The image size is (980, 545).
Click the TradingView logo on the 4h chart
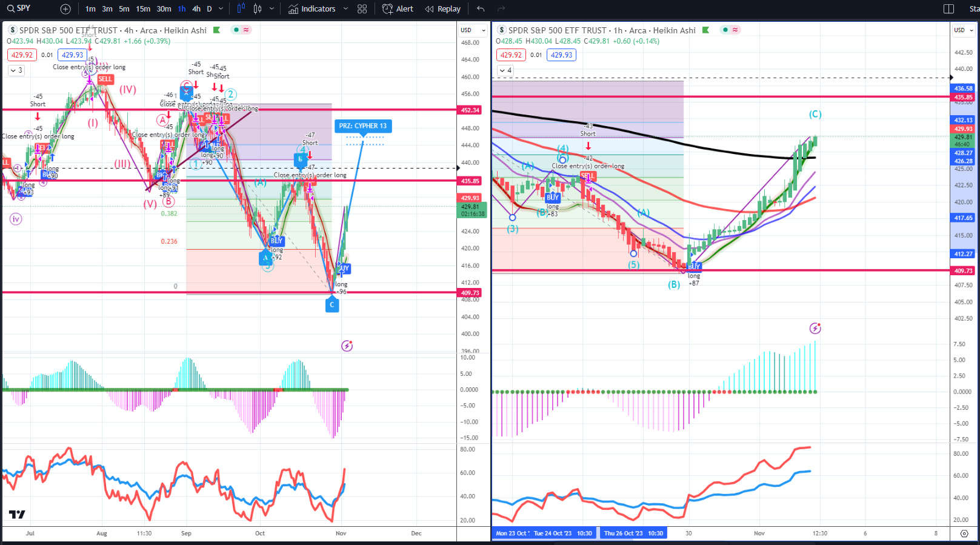tap(17, 514)
